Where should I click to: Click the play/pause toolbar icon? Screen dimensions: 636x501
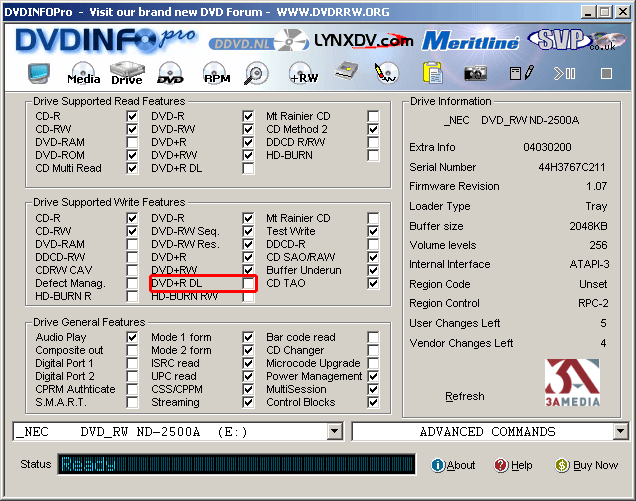[x=565, y=73]
